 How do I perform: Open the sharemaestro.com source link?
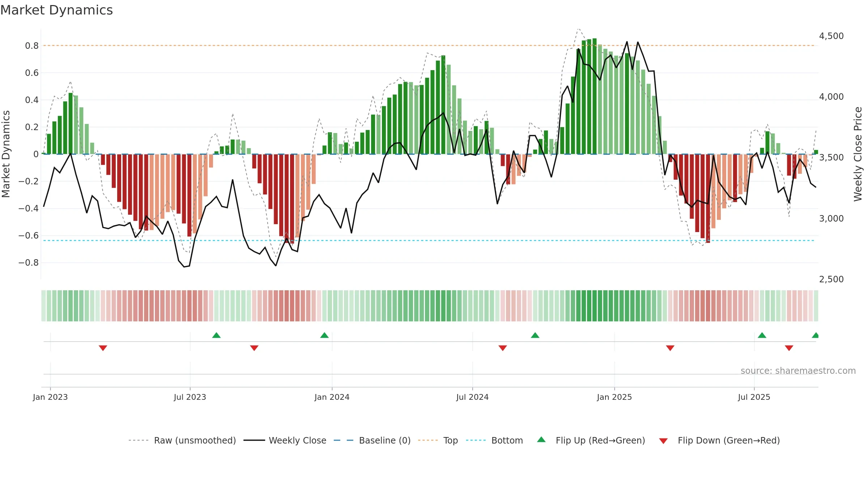coord(798,371)
